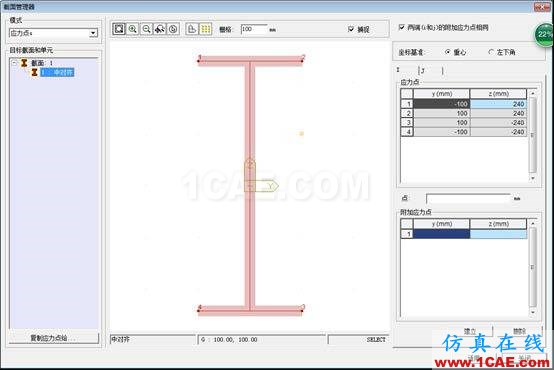Image resolution: width=554 pixels, height=370 pixels.
Task: Select the highlighted element item in tree
Action: pos(57,72)
